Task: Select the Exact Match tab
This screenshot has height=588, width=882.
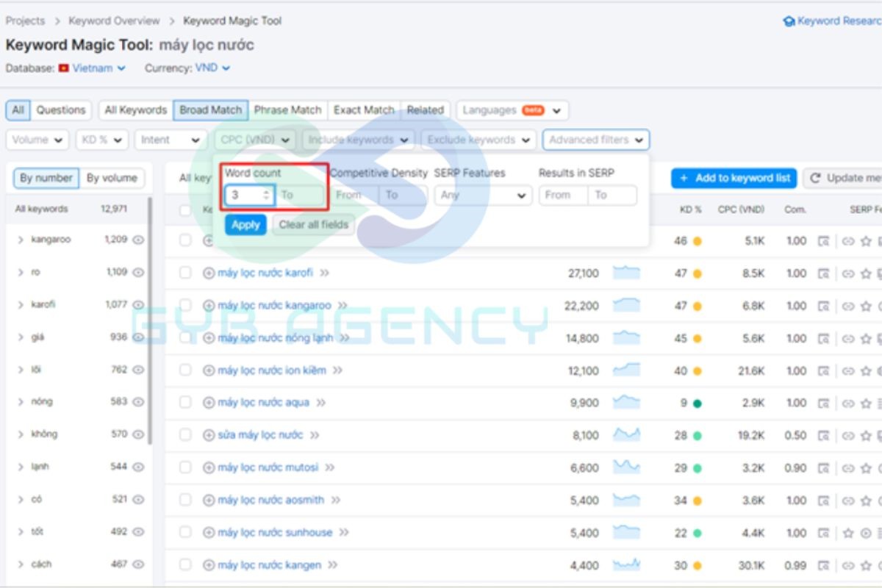Action: (x=364, y=110)
